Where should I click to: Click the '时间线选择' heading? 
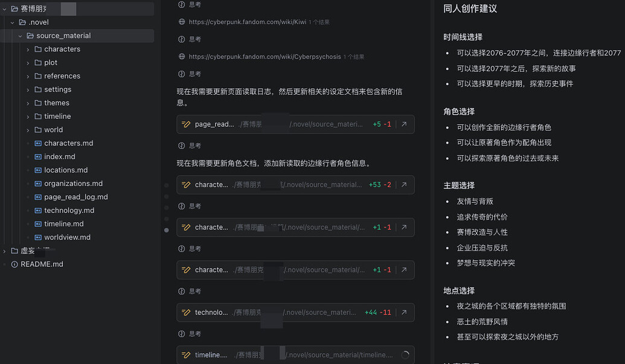pos(463,37)
